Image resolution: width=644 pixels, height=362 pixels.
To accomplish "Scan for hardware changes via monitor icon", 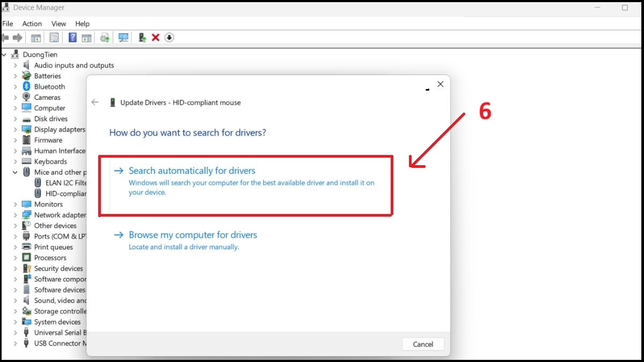I will (x=123, y=38).
